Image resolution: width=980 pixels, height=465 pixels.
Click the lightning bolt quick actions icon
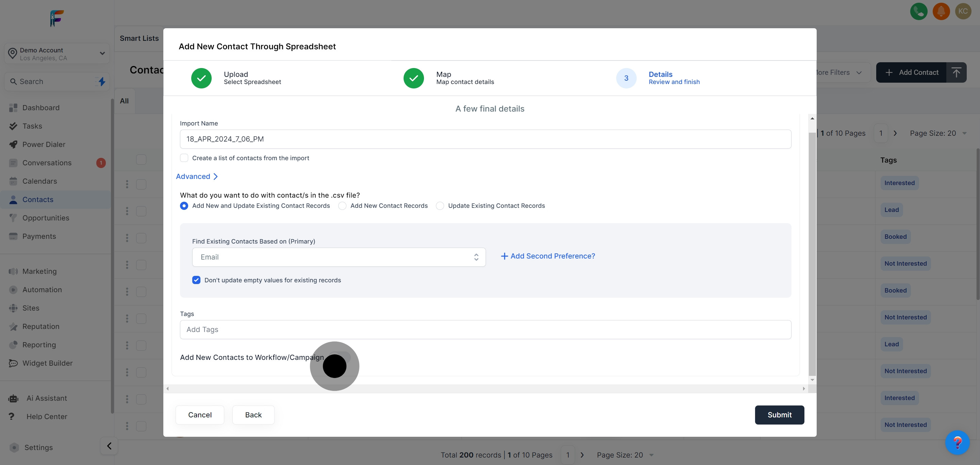click(x=102, y=81)
